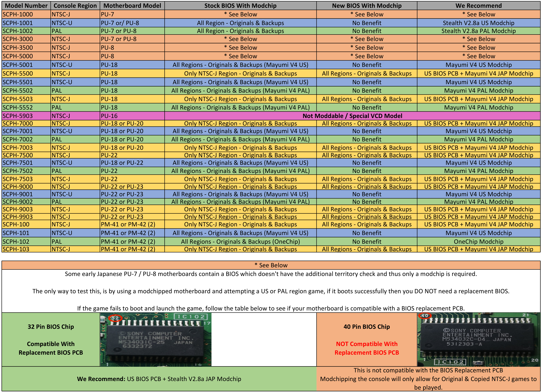Image resolution: width=541 pixels, height=392 pixels.
Task: Select the SCPH-9903 model number
Action: [x=25, y=217]
